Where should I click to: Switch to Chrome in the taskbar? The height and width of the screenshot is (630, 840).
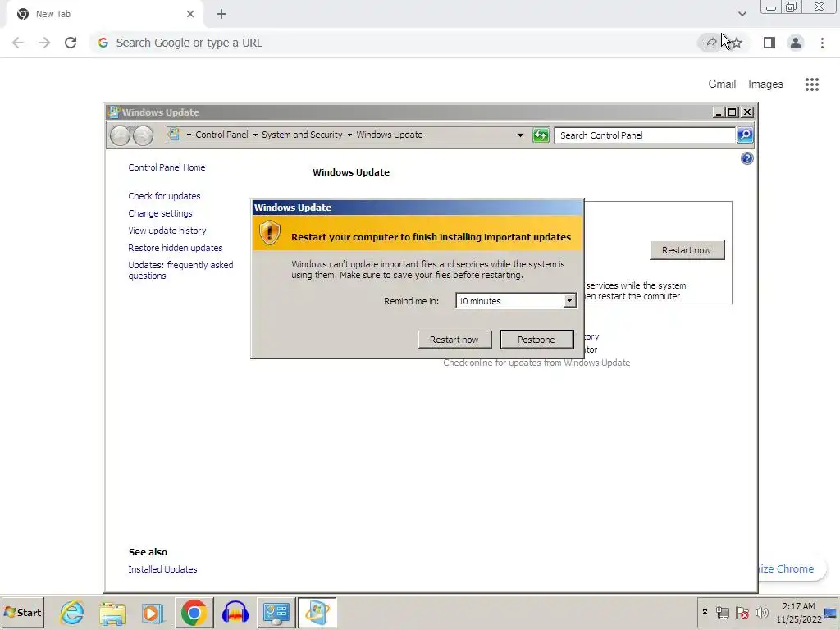[x=194, y=612]
